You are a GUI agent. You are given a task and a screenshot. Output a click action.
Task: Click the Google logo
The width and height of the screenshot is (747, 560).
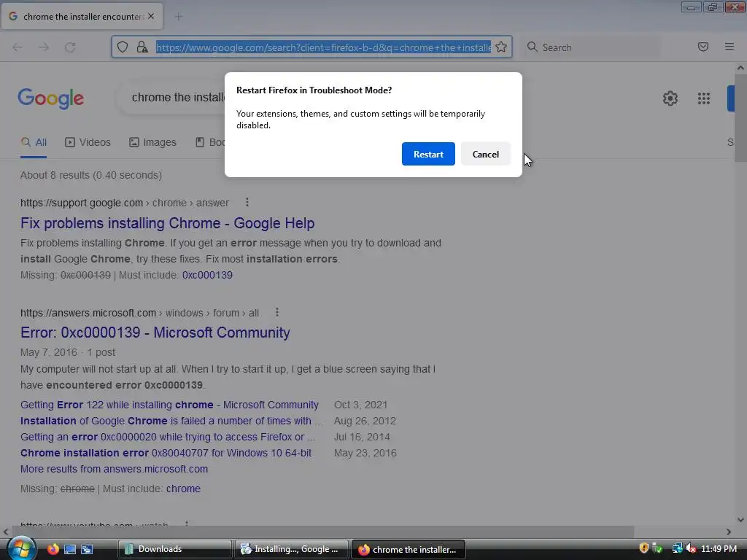point(50,98)
